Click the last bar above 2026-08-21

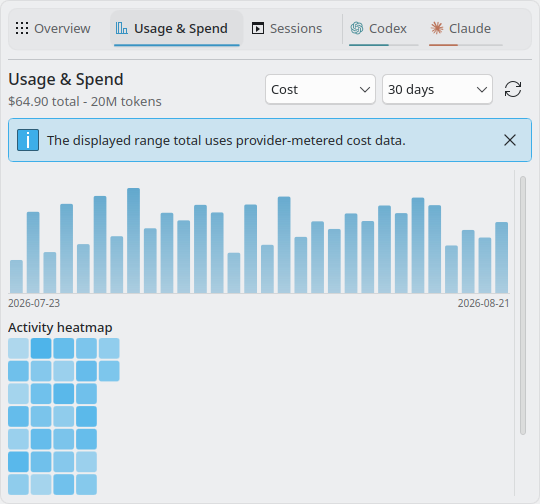tap(501, 258)
